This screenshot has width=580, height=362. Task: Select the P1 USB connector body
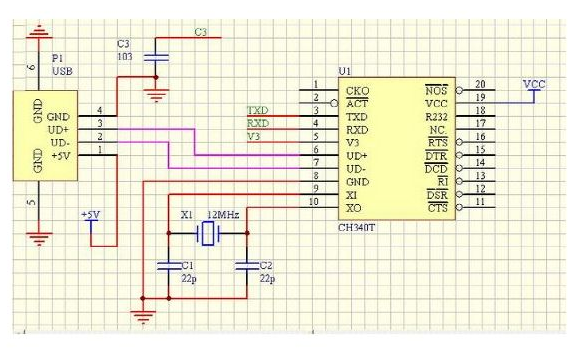45,136
